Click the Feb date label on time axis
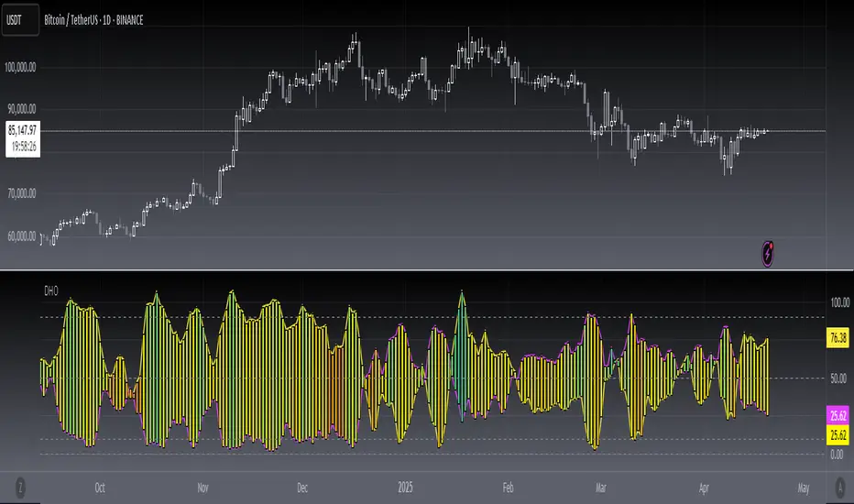The width and height of the screenshot is (854, 504). [x=508, y=488]
